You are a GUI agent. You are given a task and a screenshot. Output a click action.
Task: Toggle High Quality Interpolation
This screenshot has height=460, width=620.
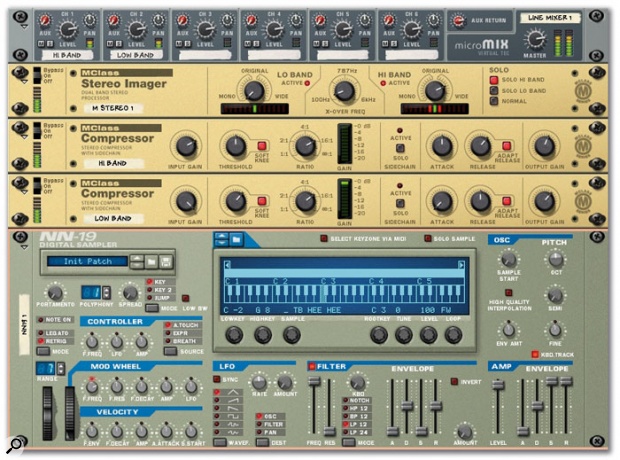(509, 293)
